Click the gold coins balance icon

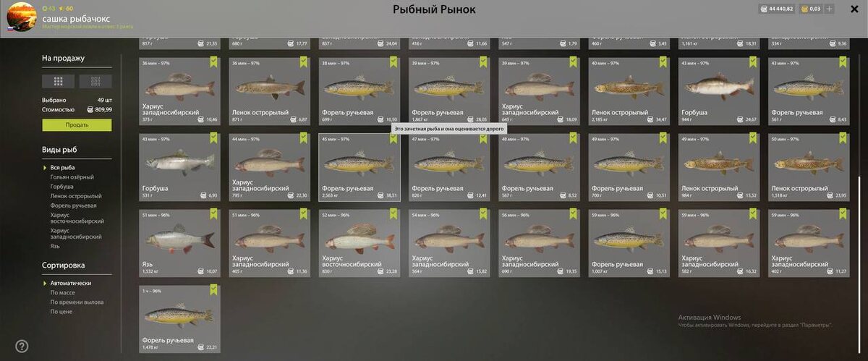tap(804, 9)
